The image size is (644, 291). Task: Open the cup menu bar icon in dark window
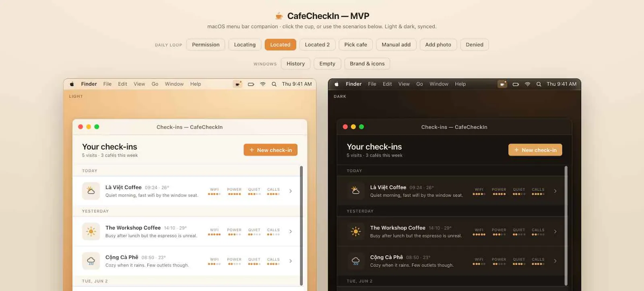pos(502,84)
